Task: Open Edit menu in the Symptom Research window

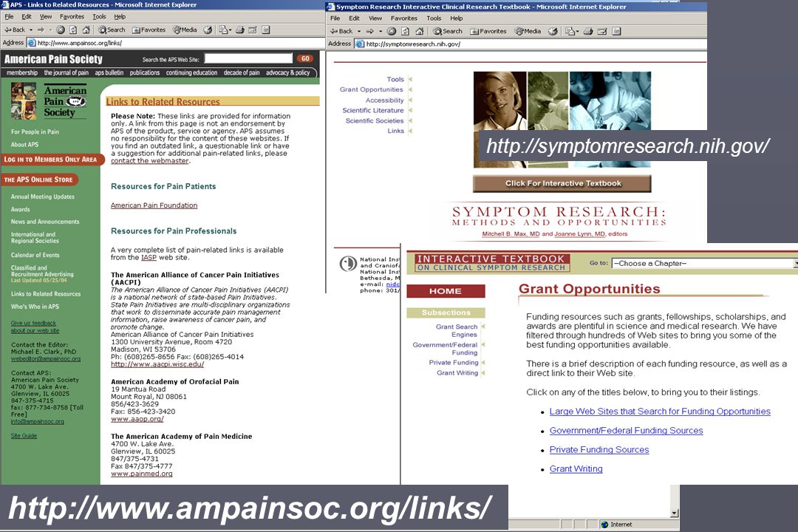Action: (x=354, y=18)
